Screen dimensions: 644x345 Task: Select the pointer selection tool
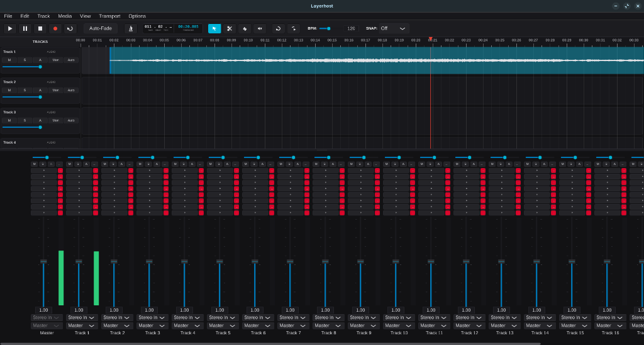point(214,28)
